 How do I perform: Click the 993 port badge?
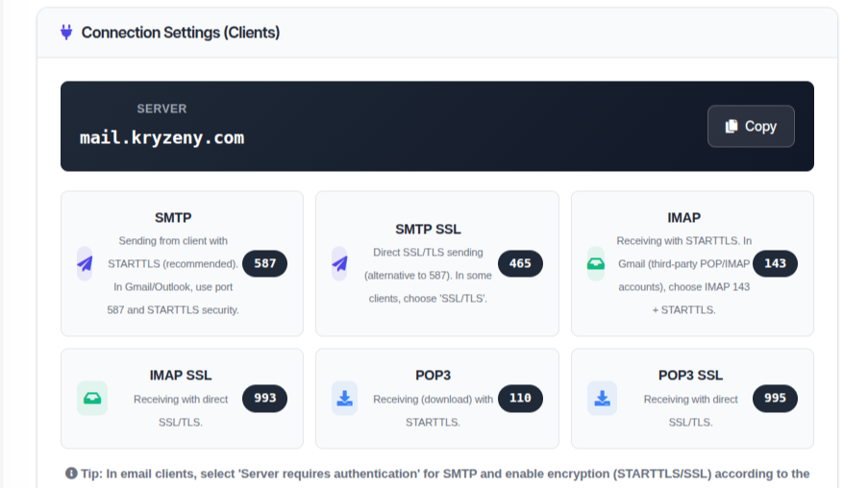[x=264, y=398]
